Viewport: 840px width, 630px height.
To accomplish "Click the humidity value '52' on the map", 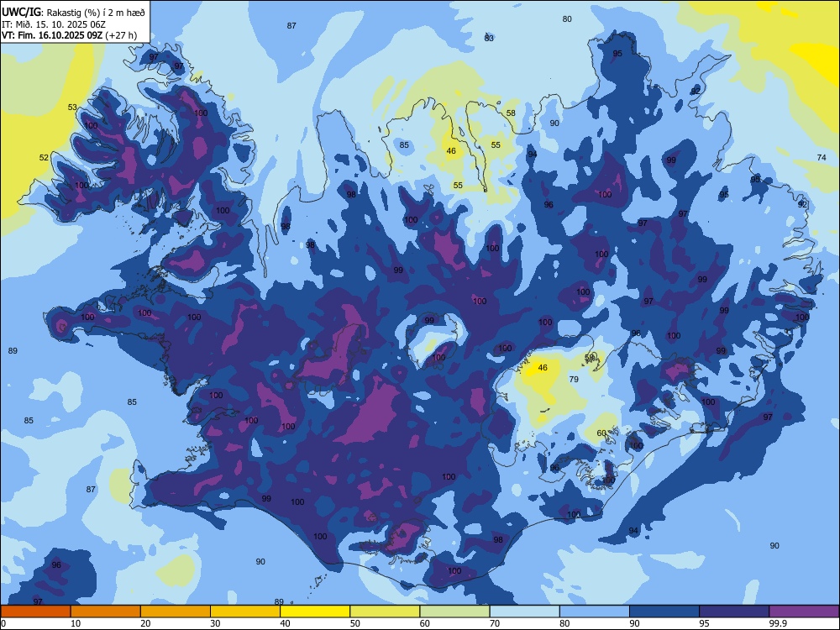I will click(x=44, y=158).
